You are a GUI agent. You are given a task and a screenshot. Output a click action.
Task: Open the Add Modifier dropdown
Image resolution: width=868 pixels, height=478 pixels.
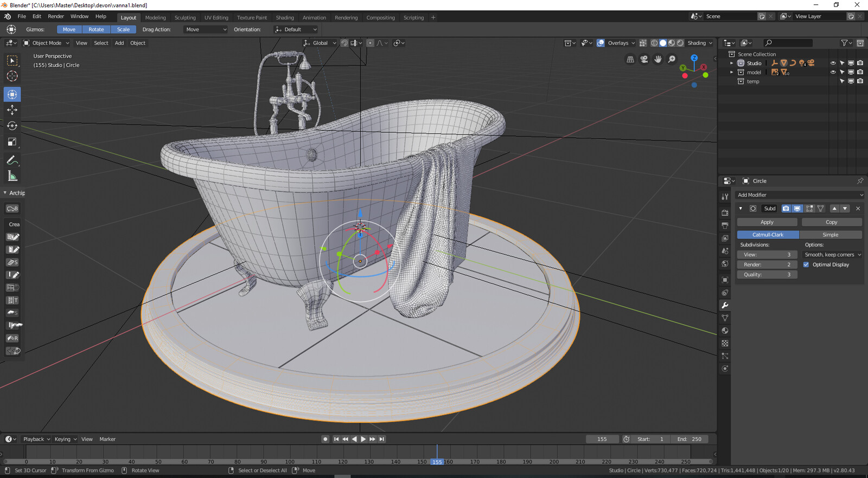click(800, 195)
